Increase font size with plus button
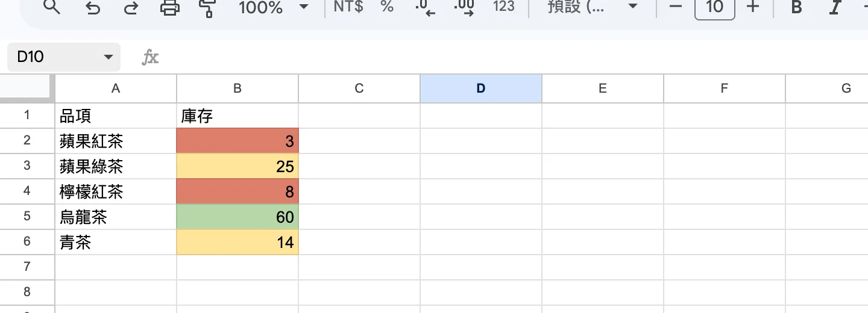This screenshot has width=868, height=313. 752,7
